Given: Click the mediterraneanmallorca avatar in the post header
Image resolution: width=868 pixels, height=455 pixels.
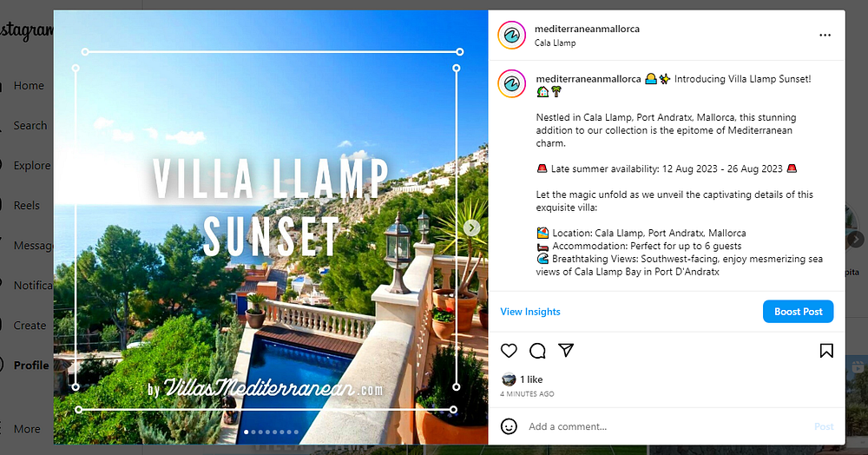Looking at the screenshot, I should coord(511,36).
